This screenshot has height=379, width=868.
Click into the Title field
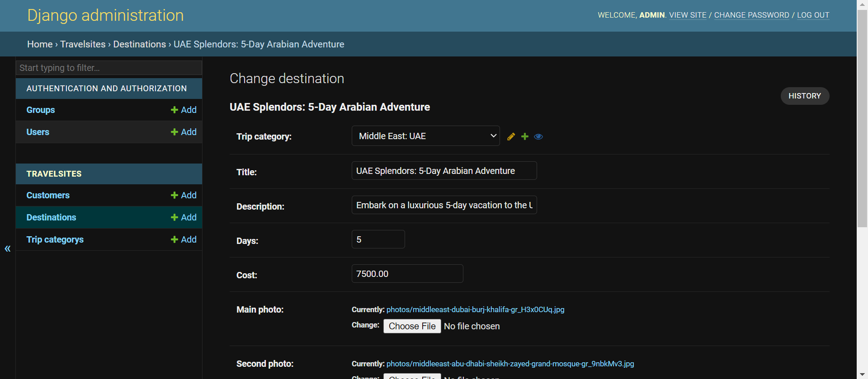click(444, 171)
